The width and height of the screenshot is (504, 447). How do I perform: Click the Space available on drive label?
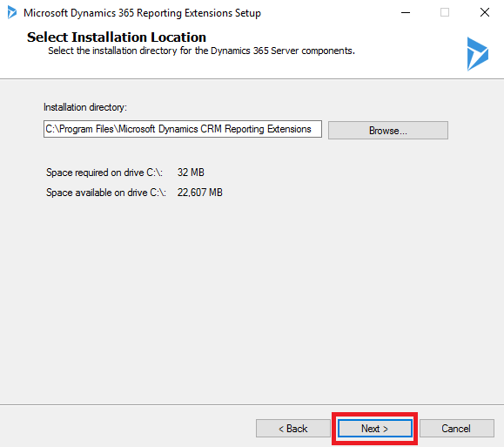pyautogui.click(x=105, y=193)
